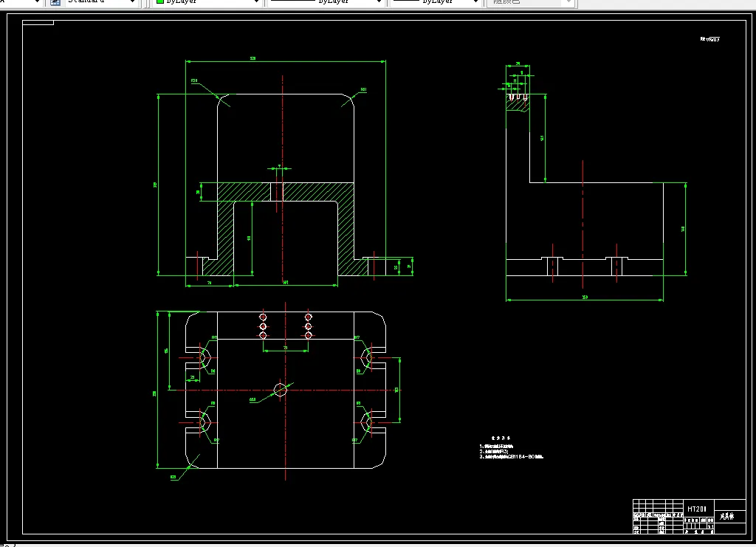
Task: Select the HT200 material text in title block
Action: point(697,509)
